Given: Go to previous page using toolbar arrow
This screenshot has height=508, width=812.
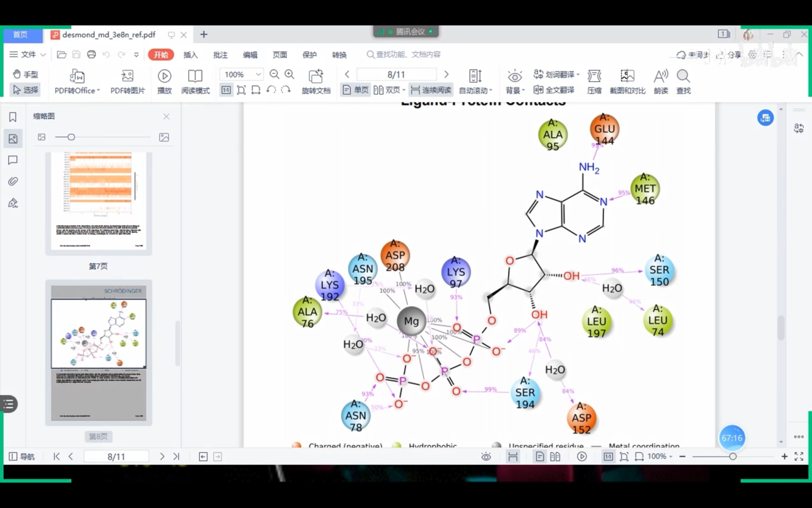Looking at the screenshot, I should (347, 74).
